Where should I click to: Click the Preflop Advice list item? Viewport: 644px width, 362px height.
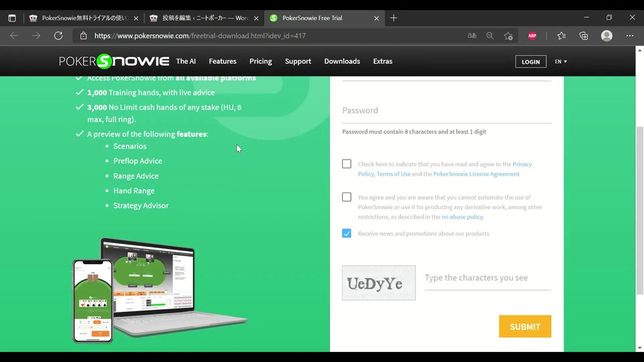pyautogui.click(x=138, y=161)
